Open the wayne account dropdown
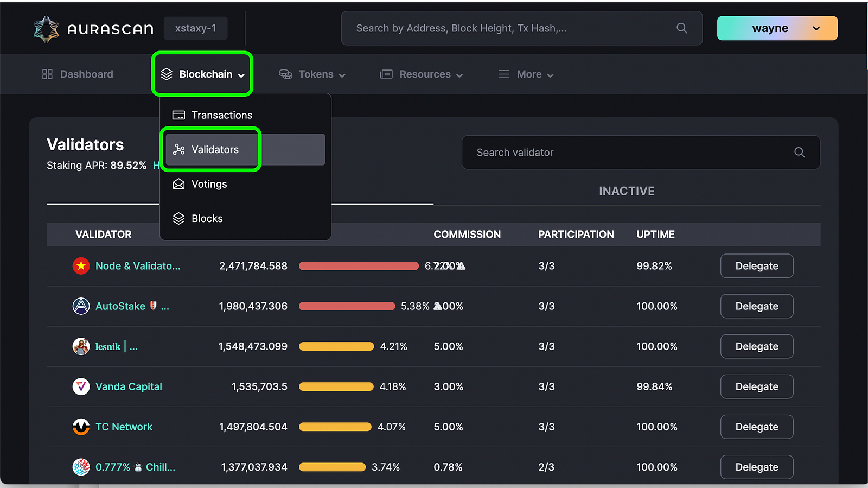The width and height of the screenshot is (868, 488). tap(777, 28)
